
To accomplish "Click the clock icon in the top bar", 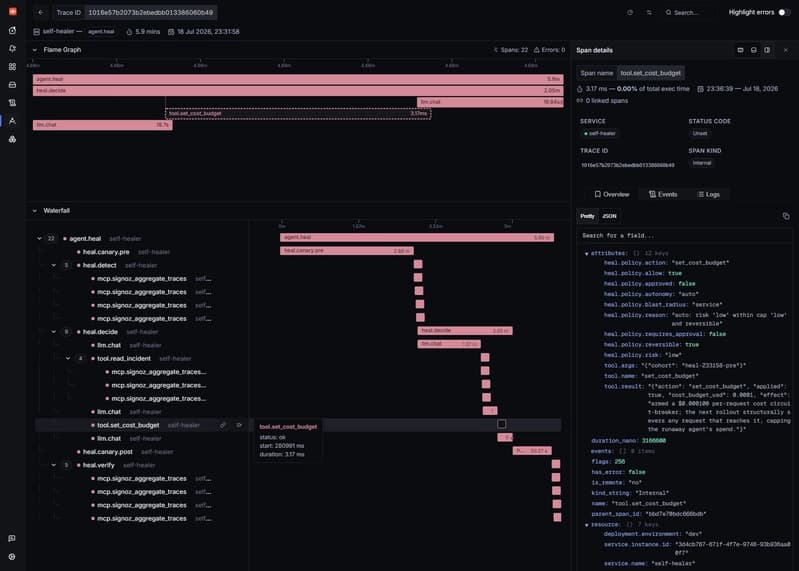I will coord(630,12).
